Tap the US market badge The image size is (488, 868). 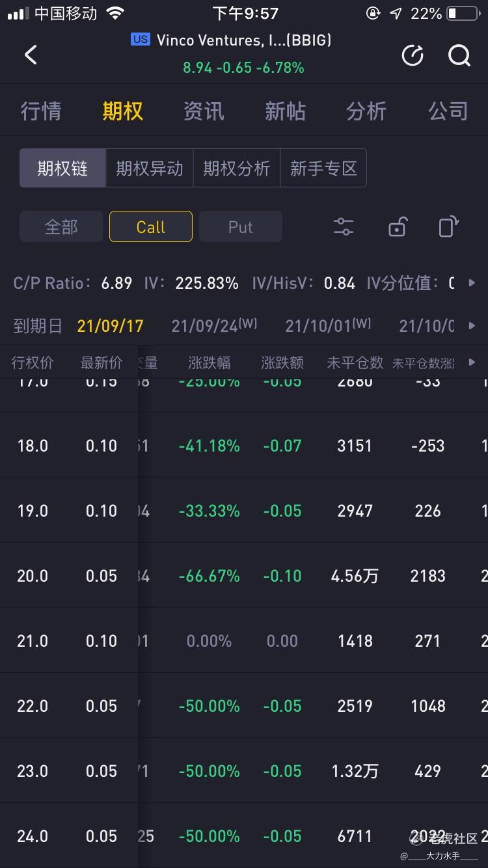point(140,40)
